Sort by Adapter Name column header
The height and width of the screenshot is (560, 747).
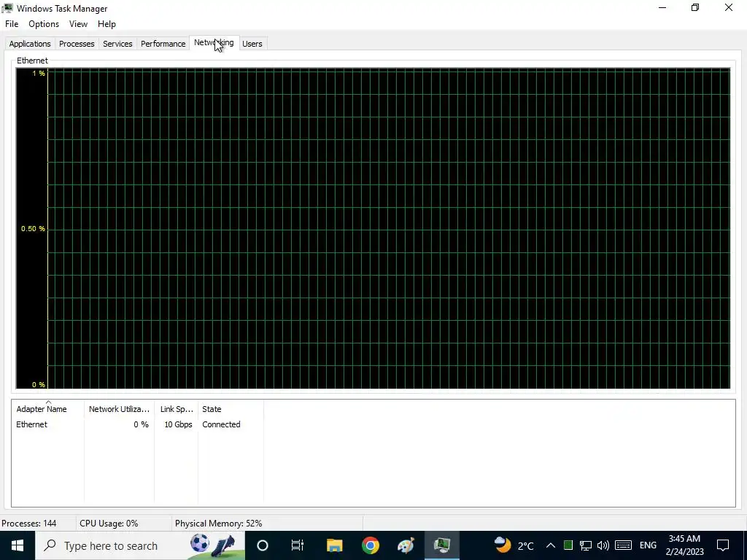[x=47, y=409]
